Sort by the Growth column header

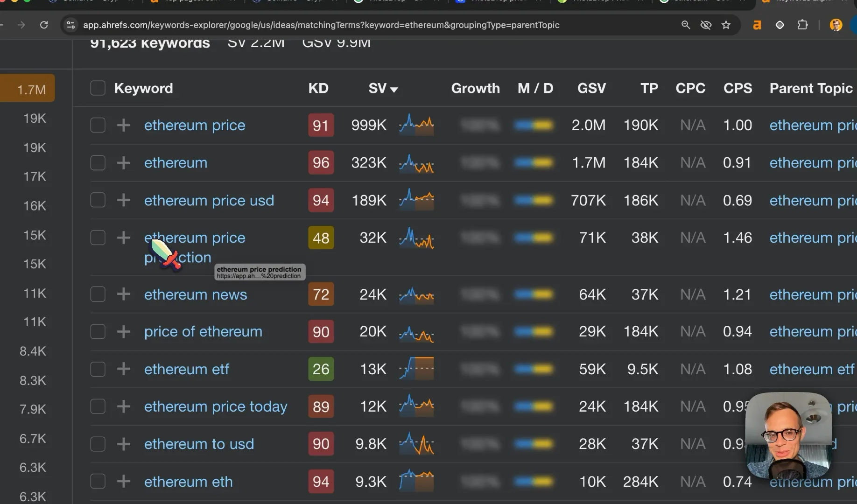click(x=475, y=88)
